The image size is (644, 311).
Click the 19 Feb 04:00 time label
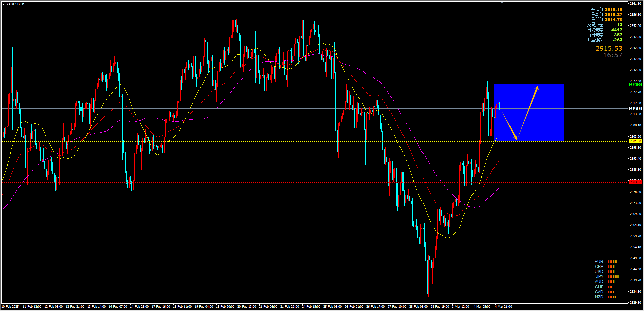[x=204, y=307]
